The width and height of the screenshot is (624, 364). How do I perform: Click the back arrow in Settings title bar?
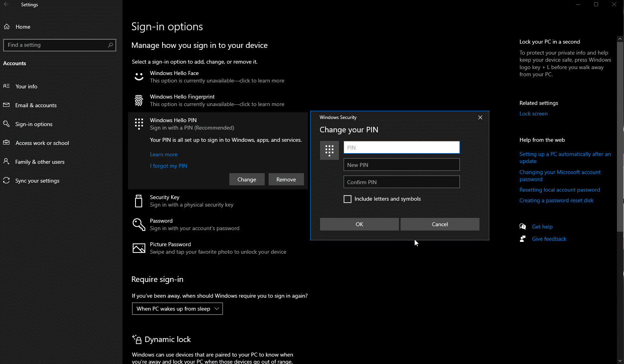coord(6,4)
